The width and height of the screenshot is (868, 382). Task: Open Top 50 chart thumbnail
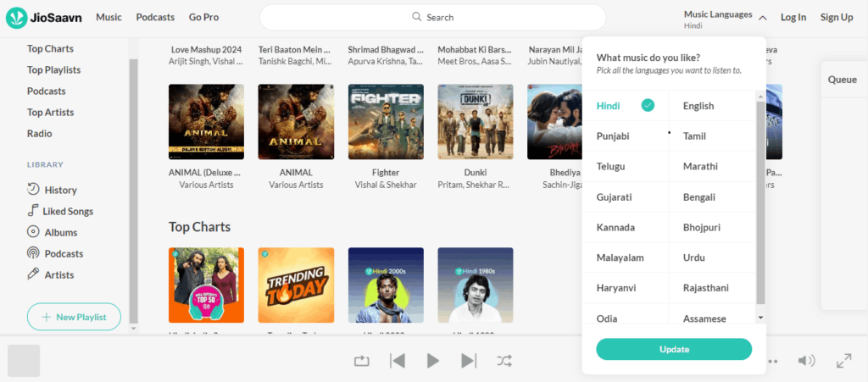(206, 285)
